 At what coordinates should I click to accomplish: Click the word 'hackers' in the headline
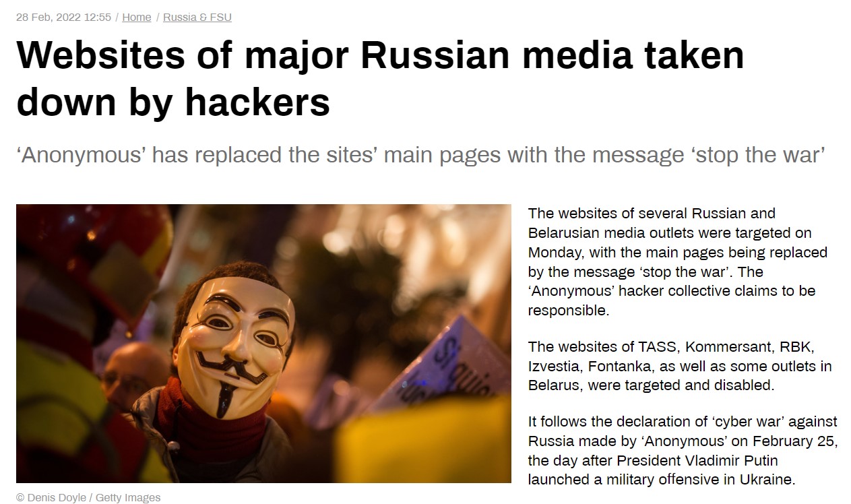(257, 102)
